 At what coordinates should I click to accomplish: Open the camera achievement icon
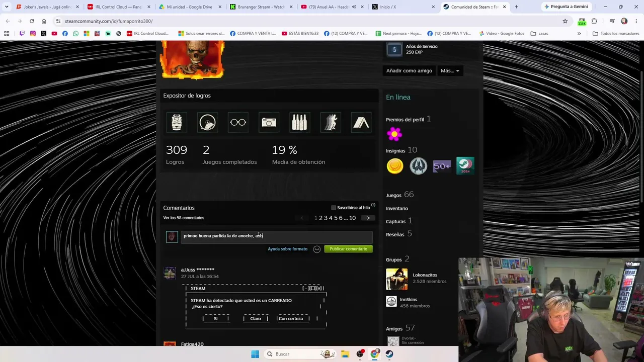(269, 122)
